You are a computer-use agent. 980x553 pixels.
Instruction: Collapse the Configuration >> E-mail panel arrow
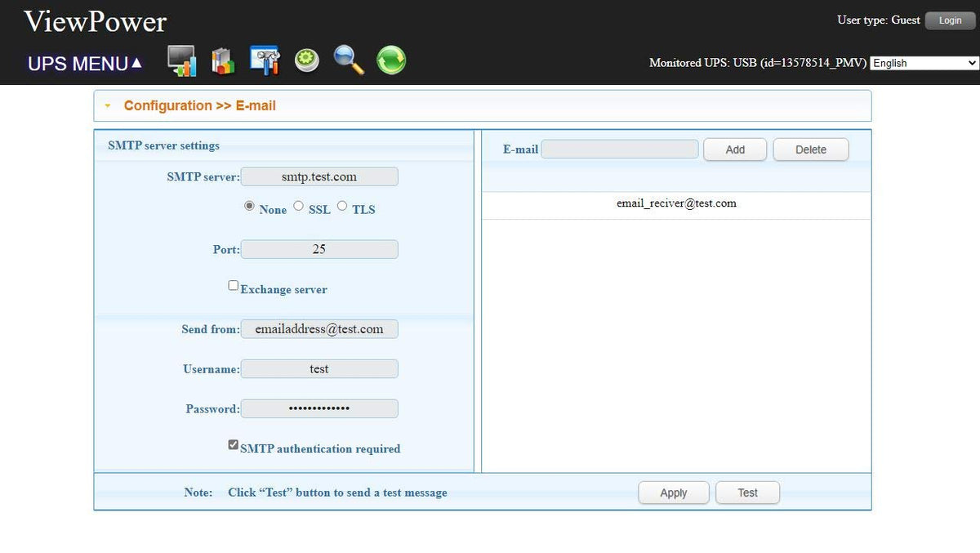click(107, 106)
